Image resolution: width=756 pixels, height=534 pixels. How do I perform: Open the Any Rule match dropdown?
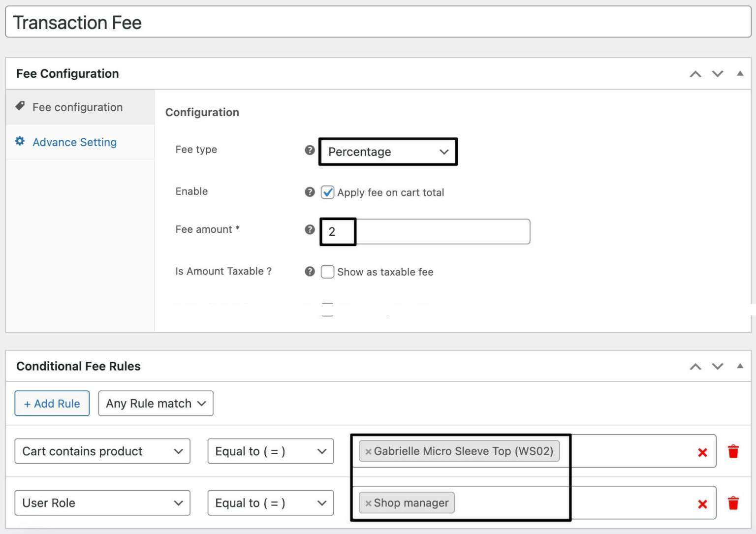(x=155, y=403)
